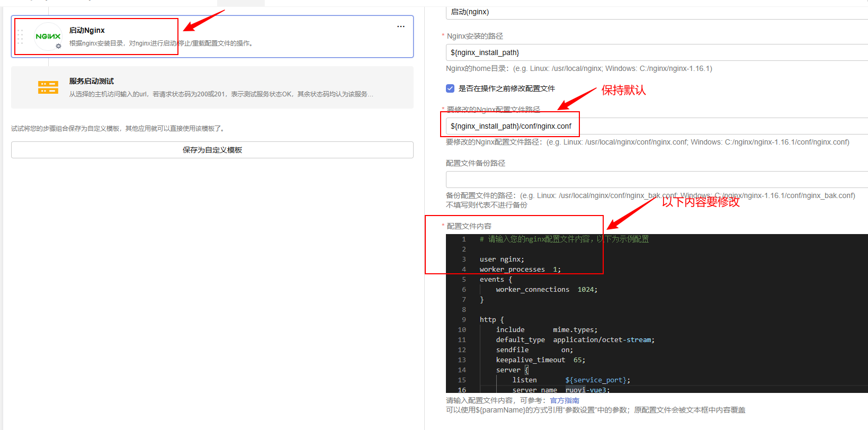Click code line 'listen ${service_port};'
The height and width of the screenshot is (430, 868).
coord(571,380)
